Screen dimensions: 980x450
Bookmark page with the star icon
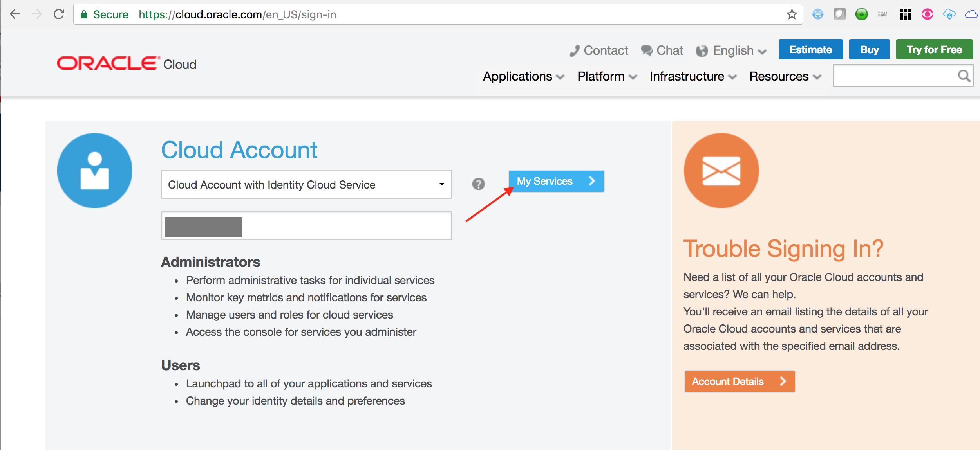[x=792, y=14]
